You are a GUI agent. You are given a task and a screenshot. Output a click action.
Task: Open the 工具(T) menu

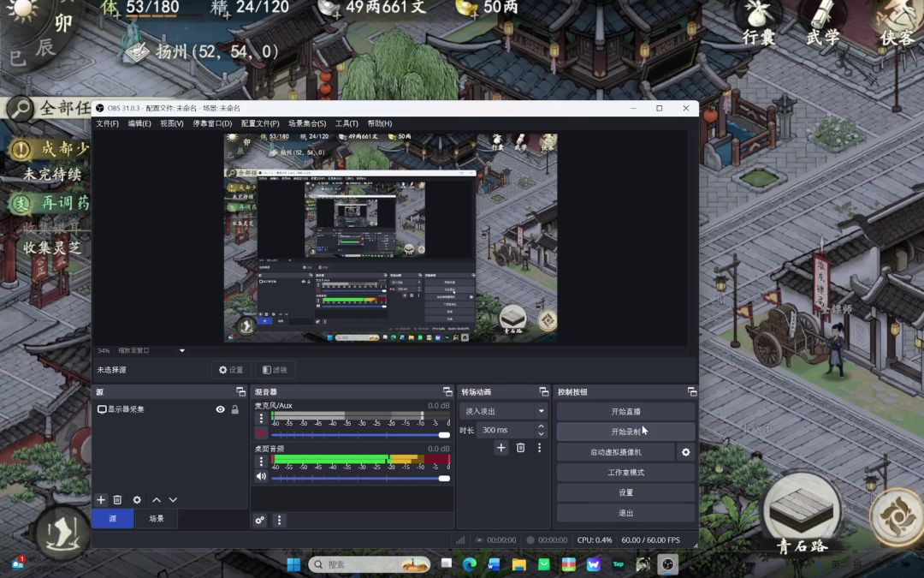(346, 123)
